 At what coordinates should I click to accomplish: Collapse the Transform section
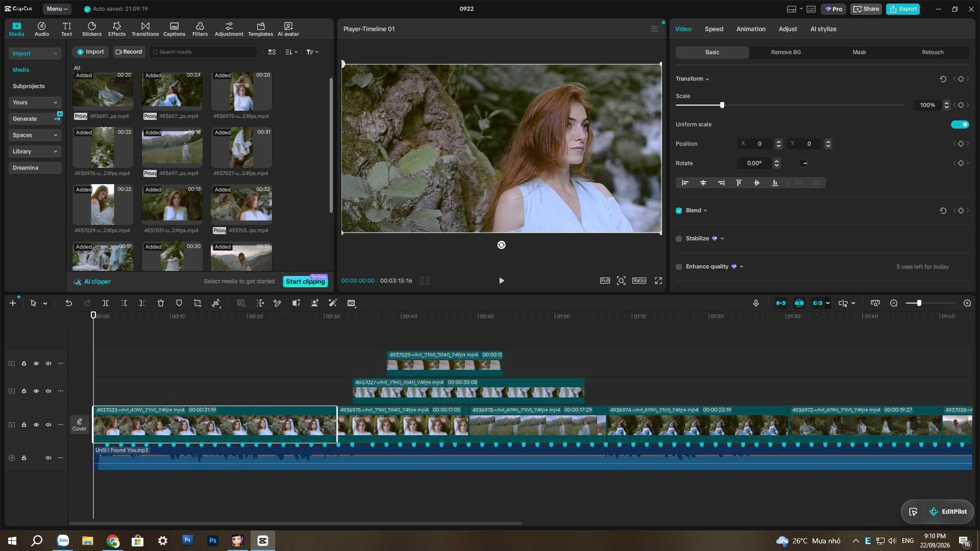707,79
